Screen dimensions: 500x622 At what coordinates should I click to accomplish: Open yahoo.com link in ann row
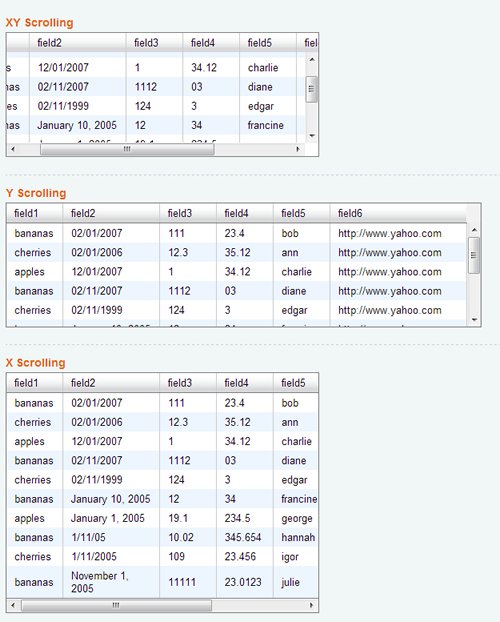[390, 253]
